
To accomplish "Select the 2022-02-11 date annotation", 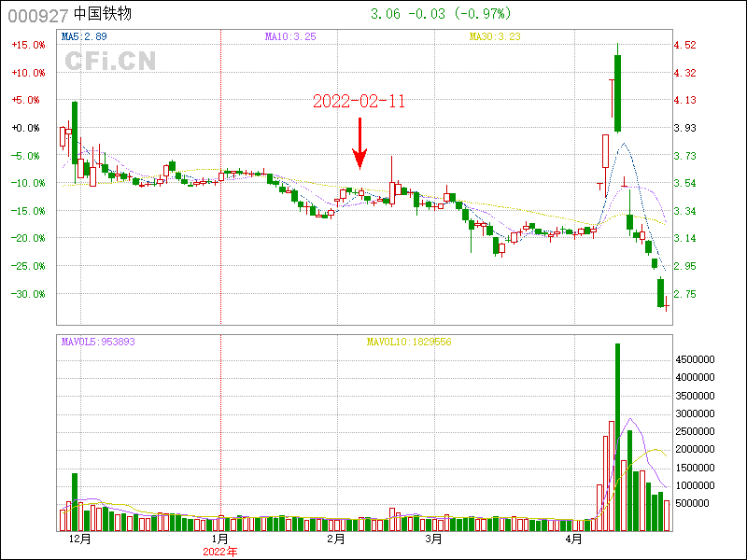I will pyautogui.click(x=359, y=102).
